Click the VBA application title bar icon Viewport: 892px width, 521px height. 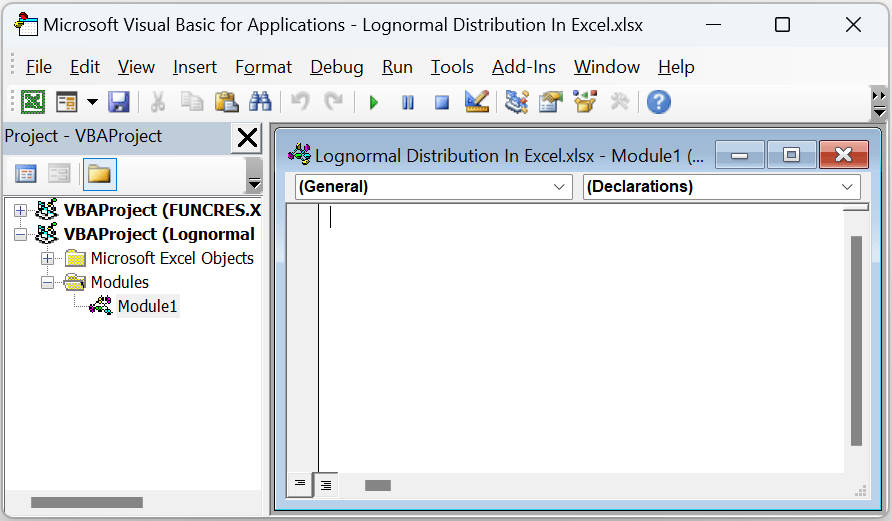(x=26, y=24)
